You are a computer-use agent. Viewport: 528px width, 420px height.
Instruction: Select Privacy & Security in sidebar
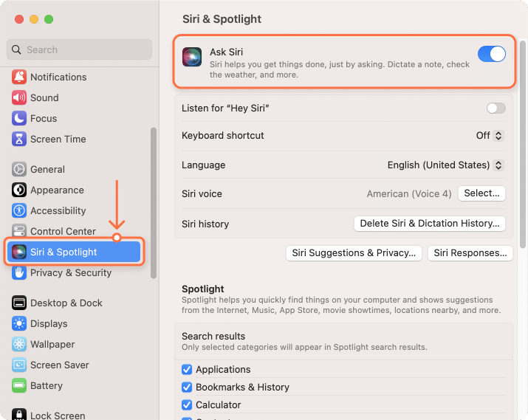73,272
